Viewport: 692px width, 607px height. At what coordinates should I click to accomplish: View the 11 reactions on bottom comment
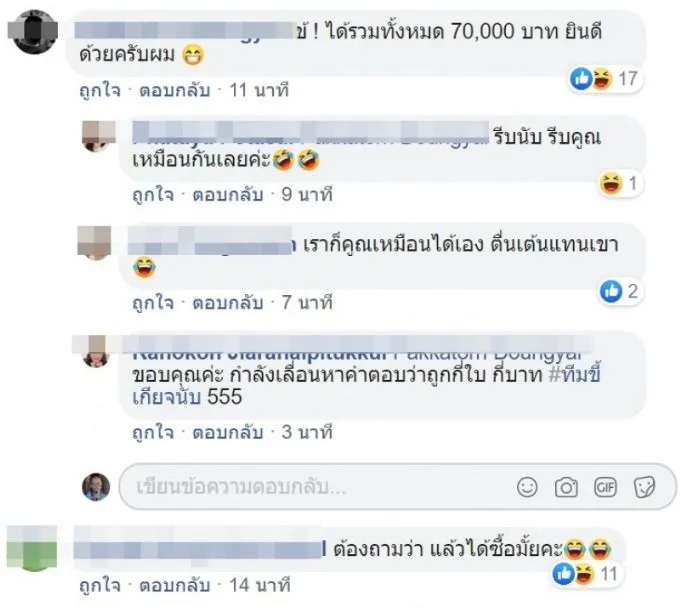pyautogui.click(x=586, y=574)
